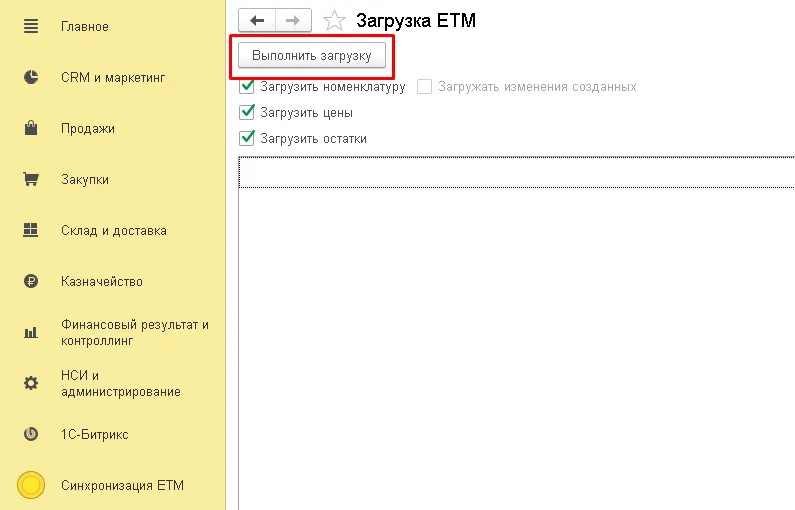Add page to favorites with the star icon
This screenshot has width=795, height=510.
tap(335, 20)
